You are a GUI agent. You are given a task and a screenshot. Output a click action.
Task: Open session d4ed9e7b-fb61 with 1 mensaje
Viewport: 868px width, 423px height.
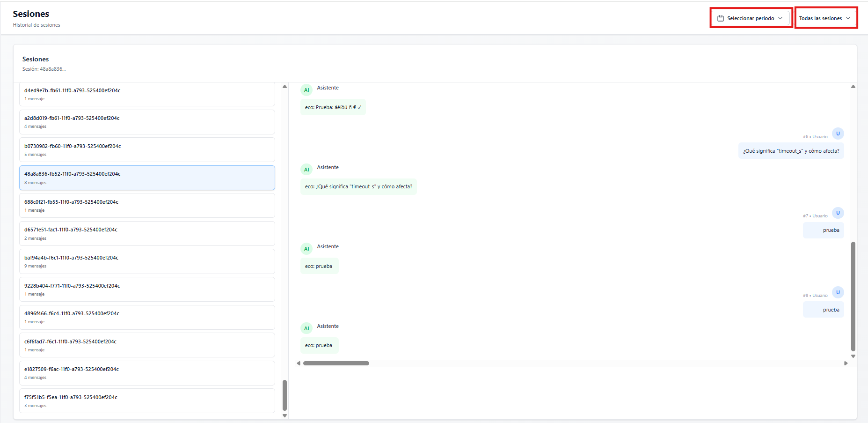pyautogui.click(x=147, y=94)
